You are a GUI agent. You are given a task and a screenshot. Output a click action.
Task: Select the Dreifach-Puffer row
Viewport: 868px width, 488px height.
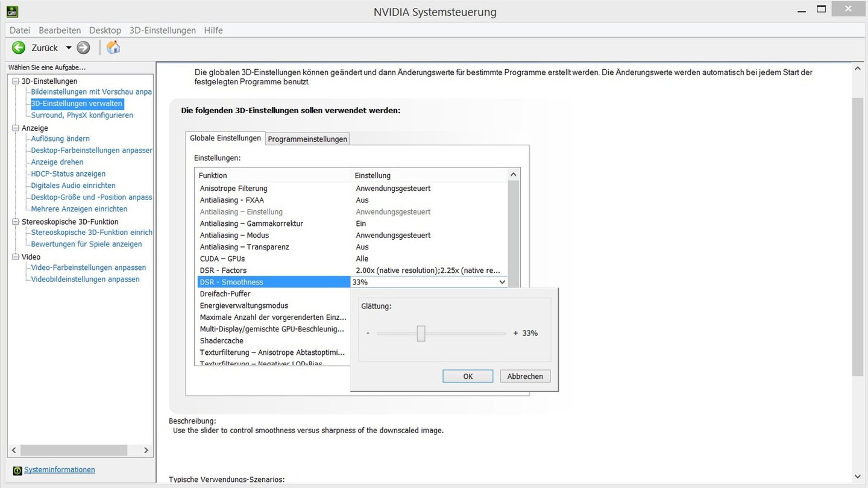[274, 294]
